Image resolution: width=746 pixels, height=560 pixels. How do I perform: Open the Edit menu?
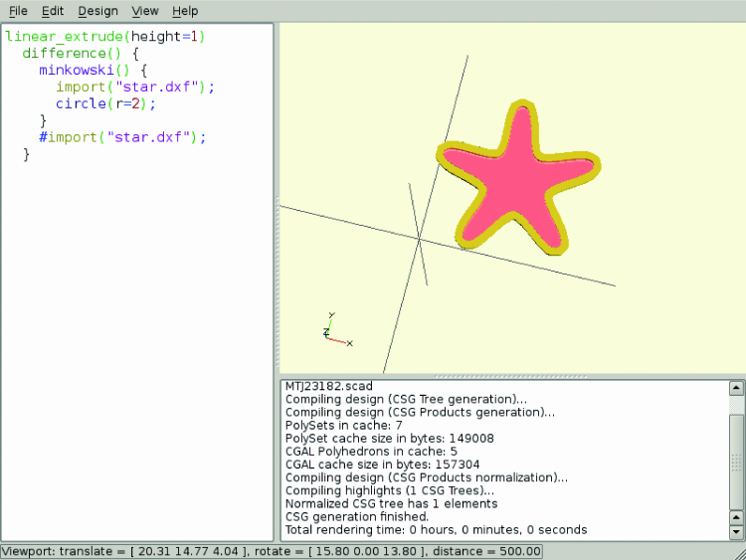[53, 11]
